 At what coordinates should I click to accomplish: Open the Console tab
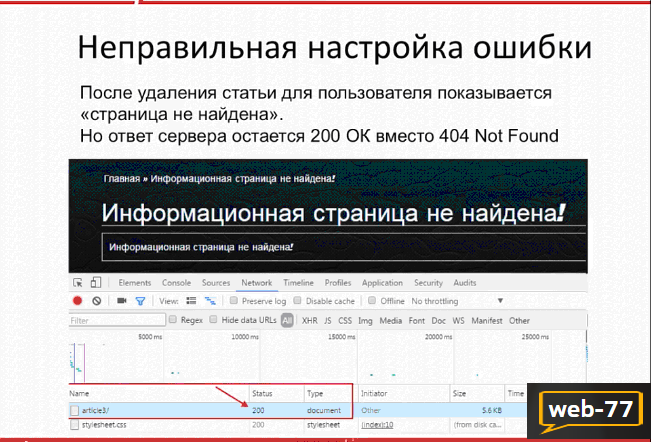[x=176, y=283]
